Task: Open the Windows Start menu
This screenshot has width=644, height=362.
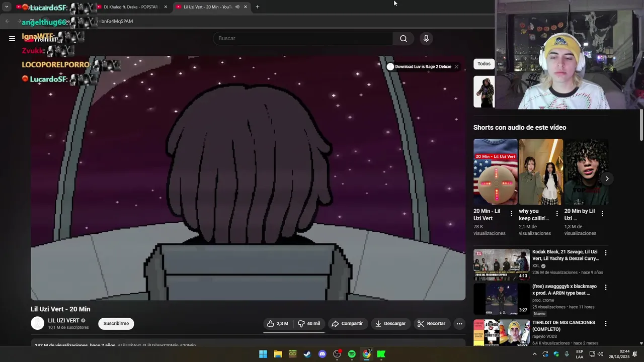Action: point(263,354)
